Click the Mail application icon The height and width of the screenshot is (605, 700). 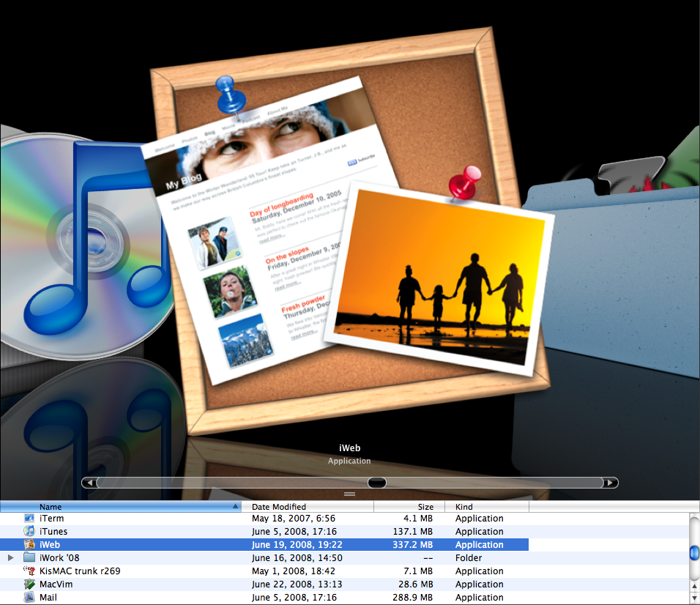[x=29, y=598]
